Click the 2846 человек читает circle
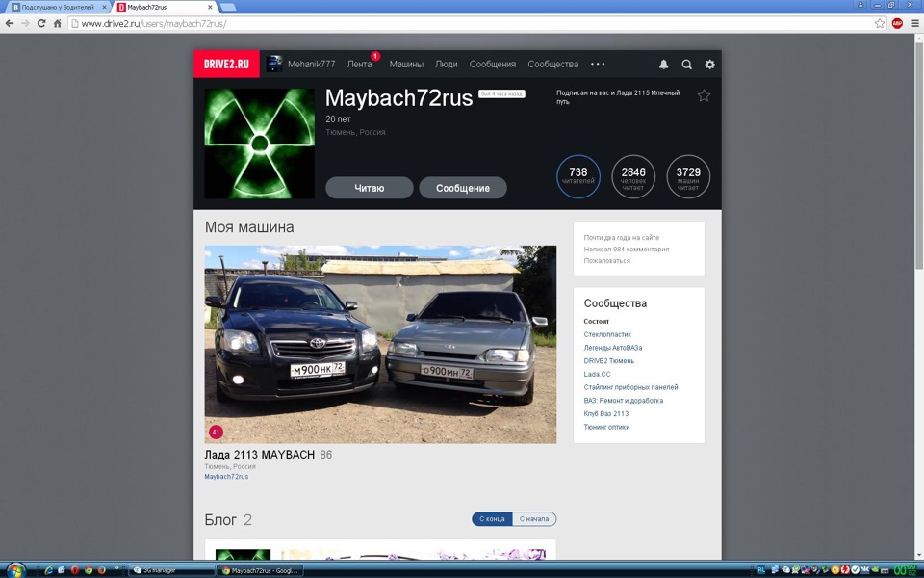 click(633, 176)
